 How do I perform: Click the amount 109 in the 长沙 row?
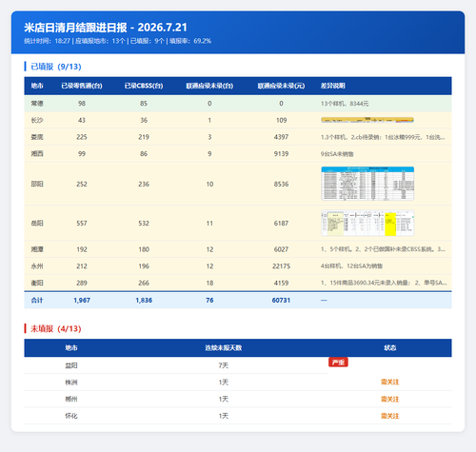click(281, 120)
